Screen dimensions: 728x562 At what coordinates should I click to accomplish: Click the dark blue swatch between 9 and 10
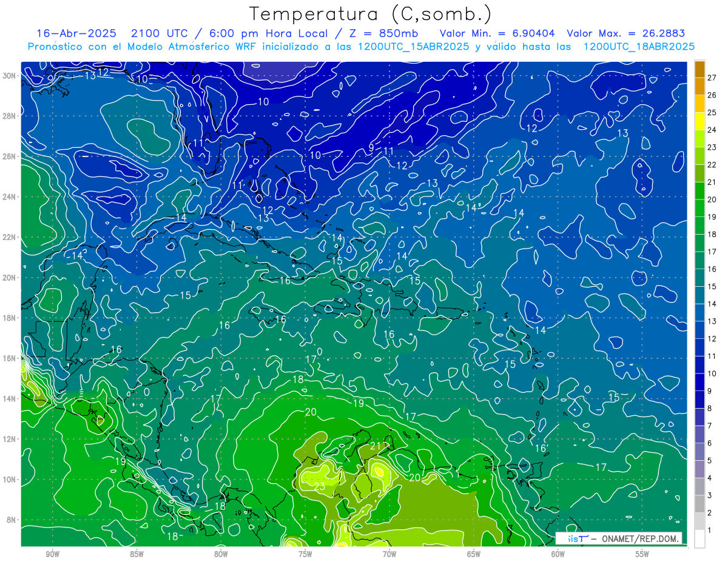699,382
